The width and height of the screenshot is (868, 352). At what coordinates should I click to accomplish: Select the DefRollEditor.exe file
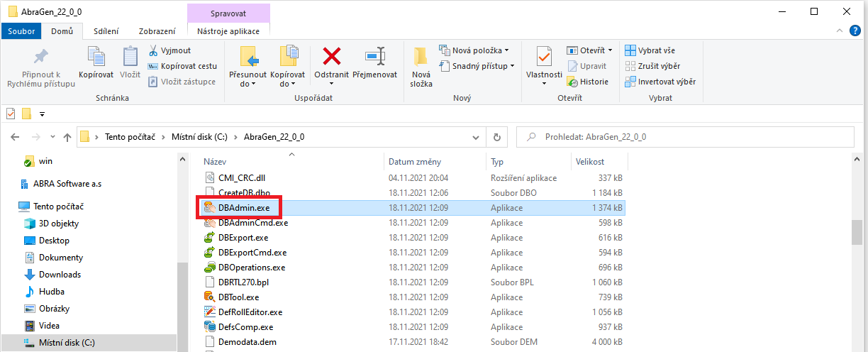(x=250, y=312)
